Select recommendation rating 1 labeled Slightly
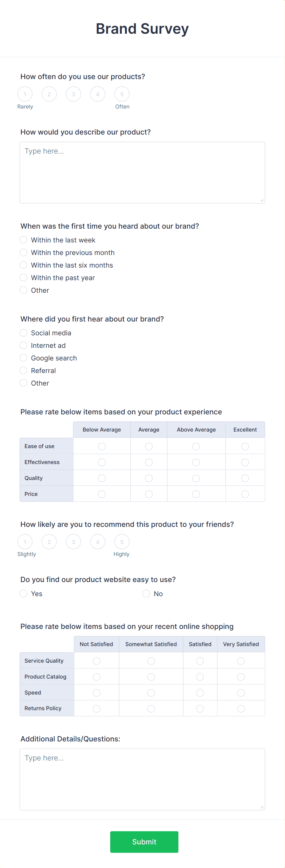 click(x=25, y=542)
